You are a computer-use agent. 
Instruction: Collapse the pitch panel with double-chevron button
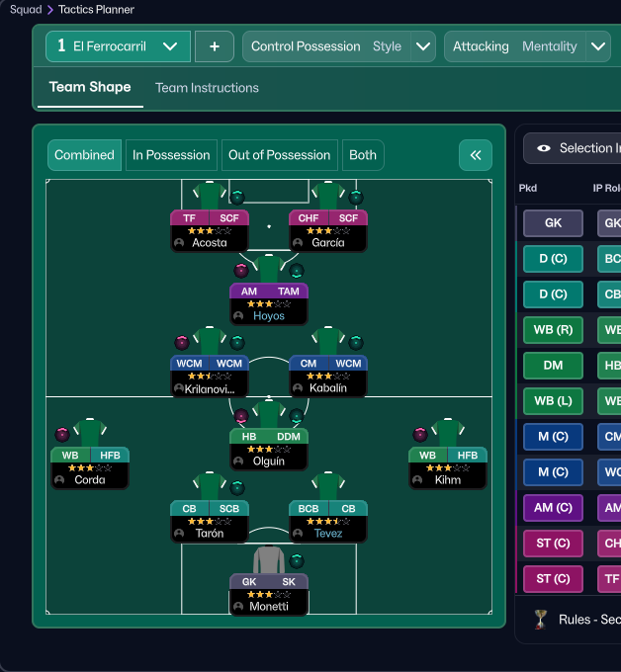[x=476, y=155]
